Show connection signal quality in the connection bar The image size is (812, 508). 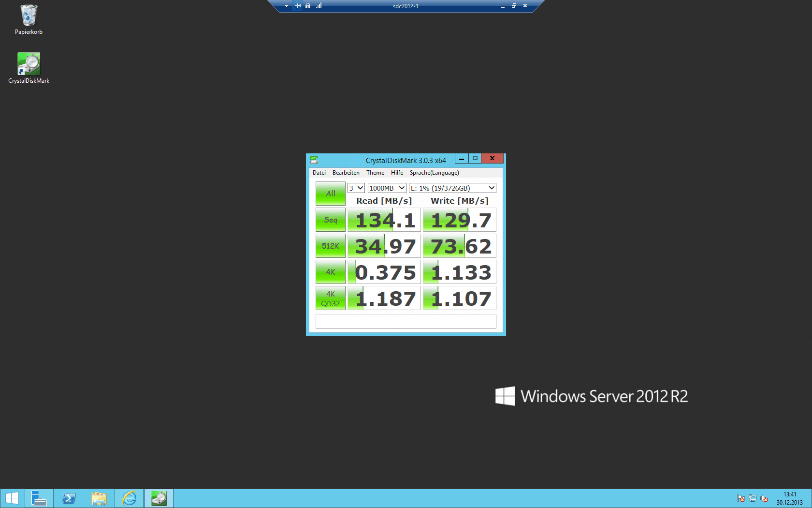pos(319,6)
